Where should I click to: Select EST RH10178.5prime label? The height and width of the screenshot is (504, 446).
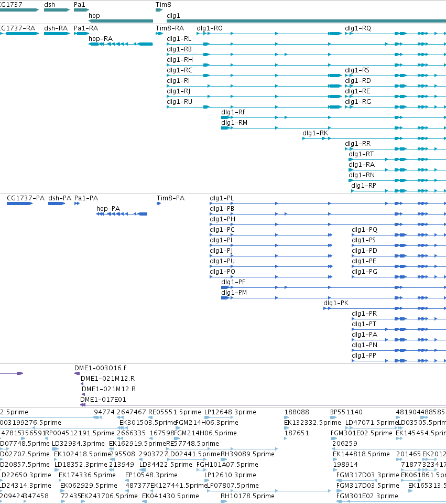[247, 496]
